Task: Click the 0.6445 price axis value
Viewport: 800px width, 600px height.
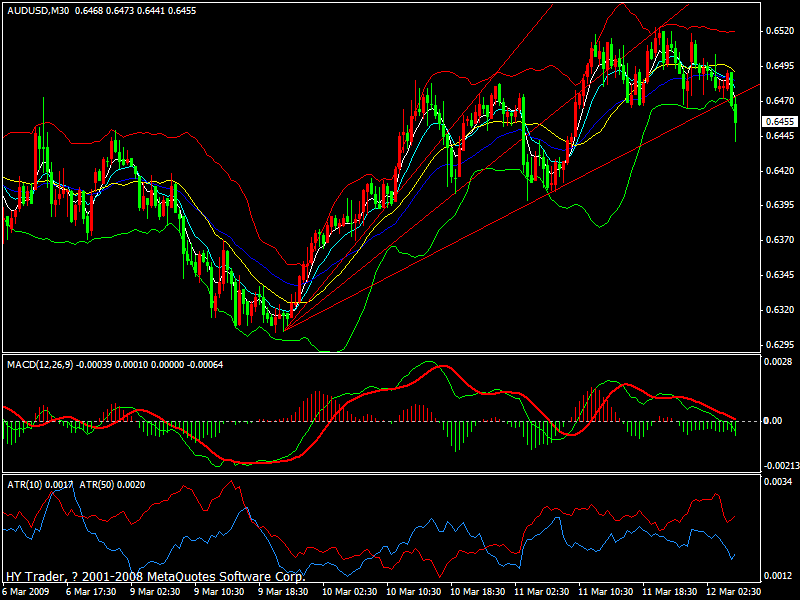Action: (x=780, y=136)
